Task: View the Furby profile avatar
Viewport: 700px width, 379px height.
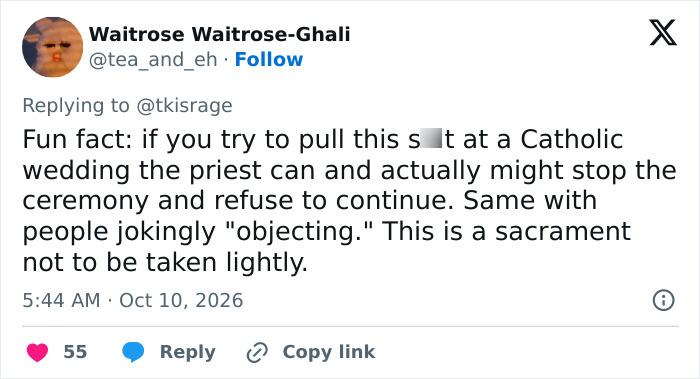Action: [53, 47]
